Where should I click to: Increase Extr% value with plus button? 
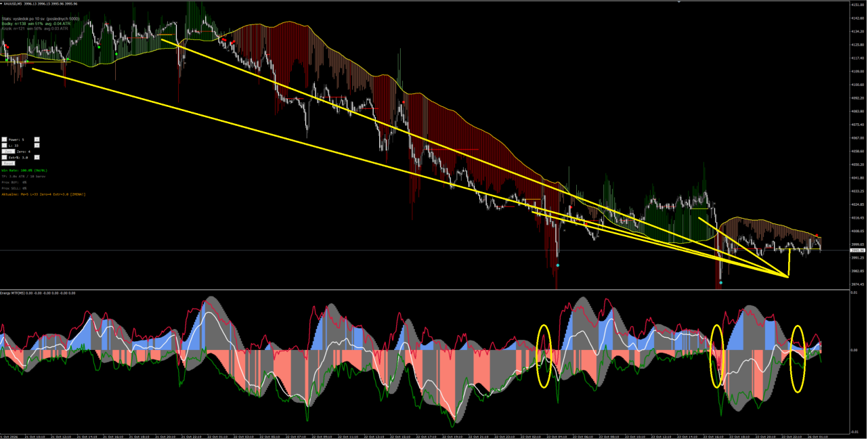(x=37, y=158)
